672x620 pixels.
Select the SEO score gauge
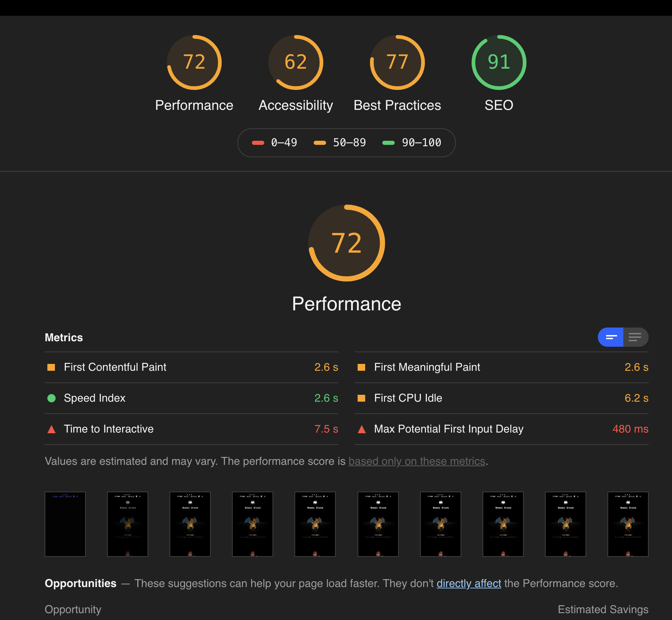[x=498, y=62]
